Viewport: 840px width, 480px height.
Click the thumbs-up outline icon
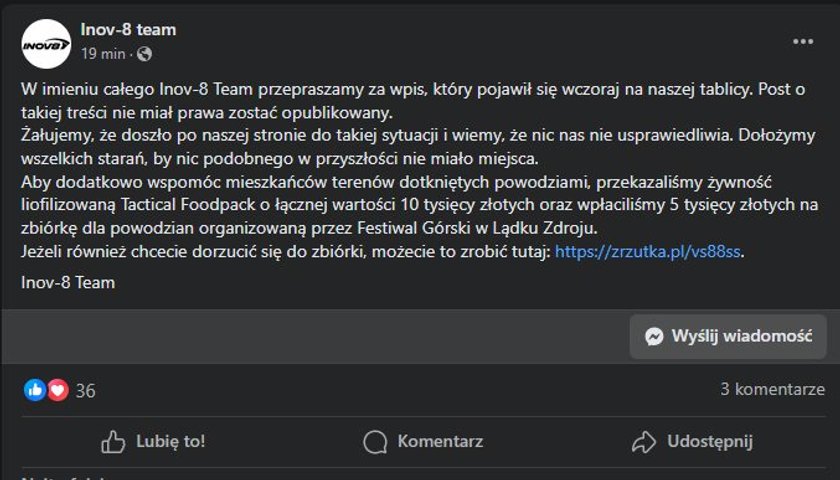[113, 442]
